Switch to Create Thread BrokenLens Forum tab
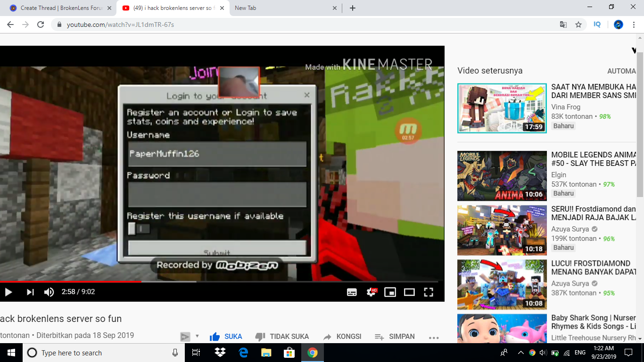Viewport: 644px width, 362px height. [x=60, y=8]
